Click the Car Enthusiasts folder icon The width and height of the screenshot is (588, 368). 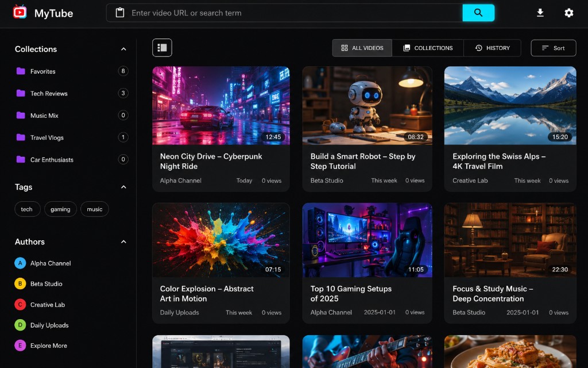click(x=21, y=160)
